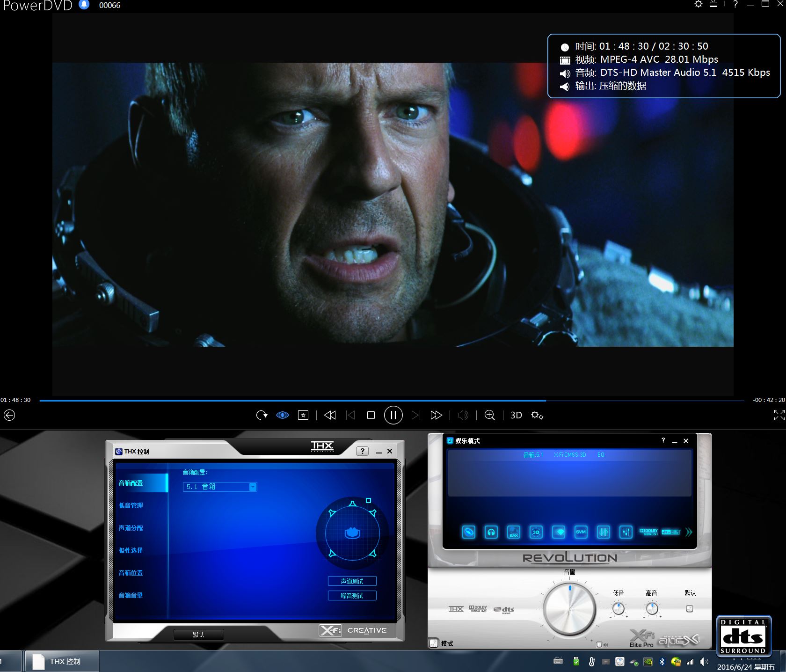The image size is (786, 672).
Task: Open DTS settings icon beside Dolby
Action: pos(670,532)
